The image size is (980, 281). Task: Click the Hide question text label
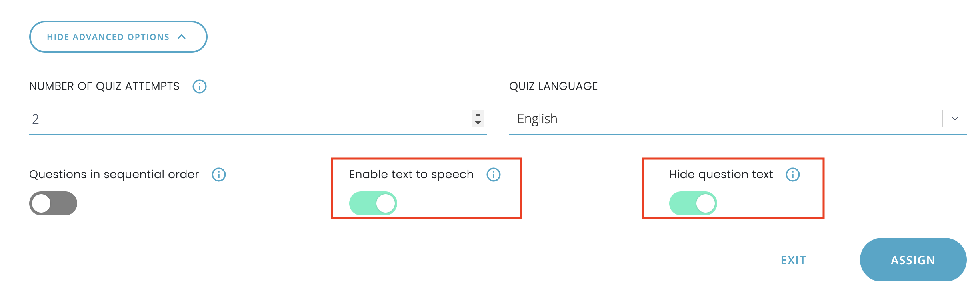point(720,175)
